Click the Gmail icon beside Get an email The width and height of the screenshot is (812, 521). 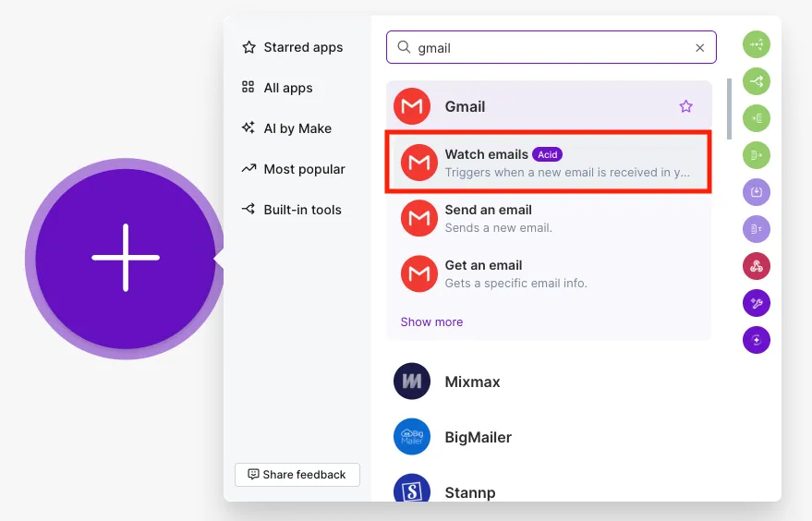(419, 273)
